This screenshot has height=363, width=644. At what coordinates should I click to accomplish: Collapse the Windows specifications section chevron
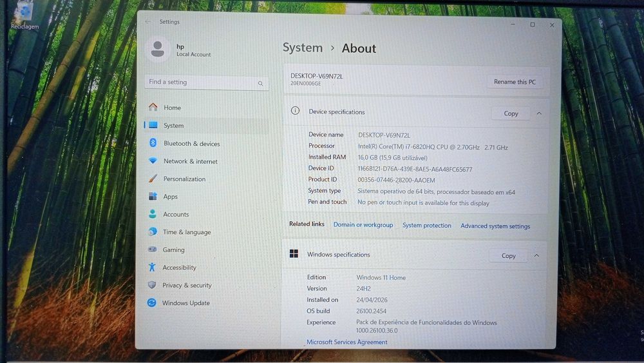click(x=536, y=255)
